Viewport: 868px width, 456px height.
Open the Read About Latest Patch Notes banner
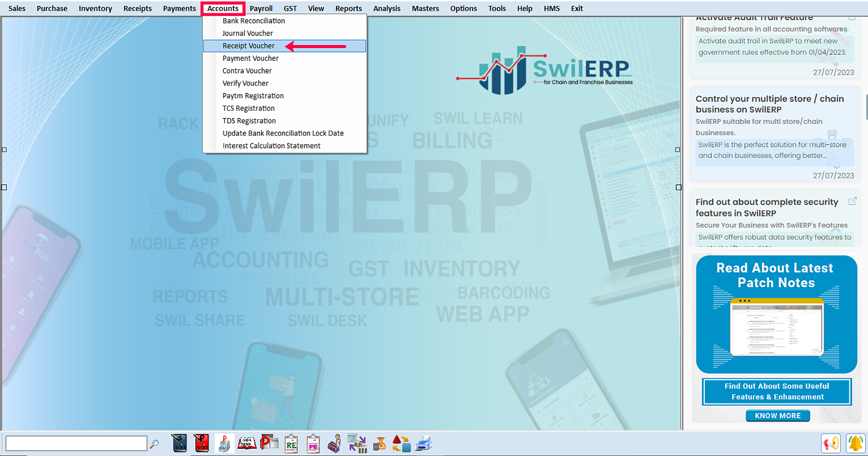(x=776, y=314)
